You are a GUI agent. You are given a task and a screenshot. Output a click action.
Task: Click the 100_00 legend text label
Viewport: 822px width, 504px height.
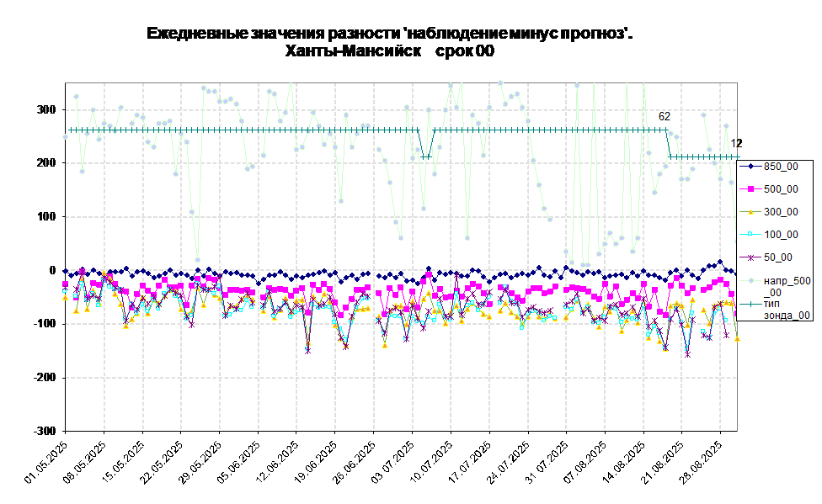point(781,235)
